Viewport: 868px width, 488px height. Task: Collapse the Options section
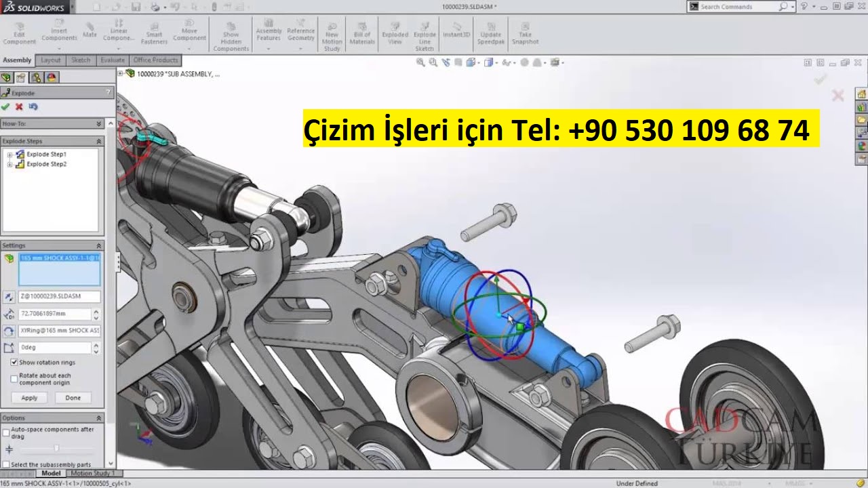pos(99,418)
